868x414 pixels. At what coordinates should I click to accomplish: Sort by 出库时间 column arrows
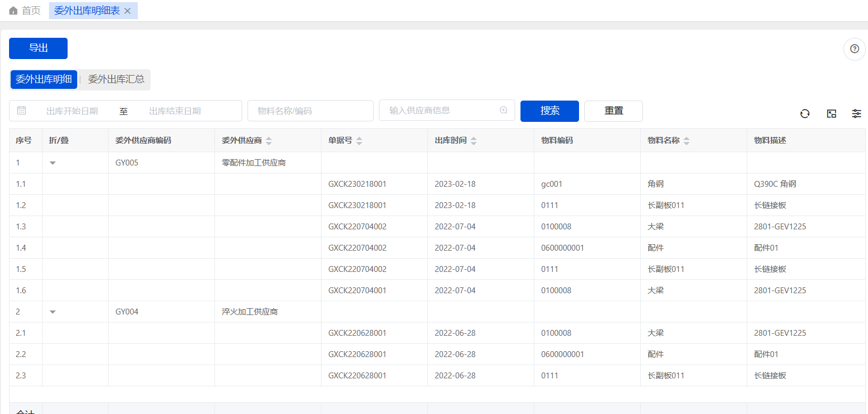[x=474, y=140]
